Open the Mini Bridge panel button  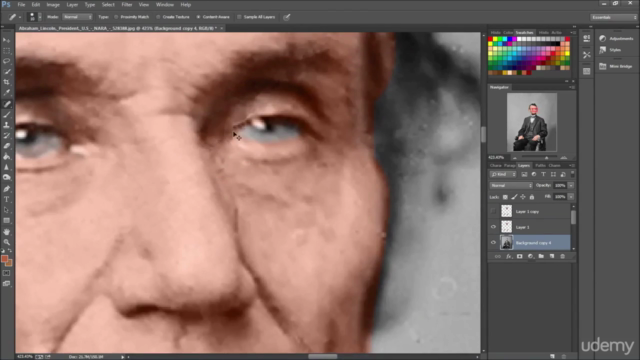click(616, 66)
